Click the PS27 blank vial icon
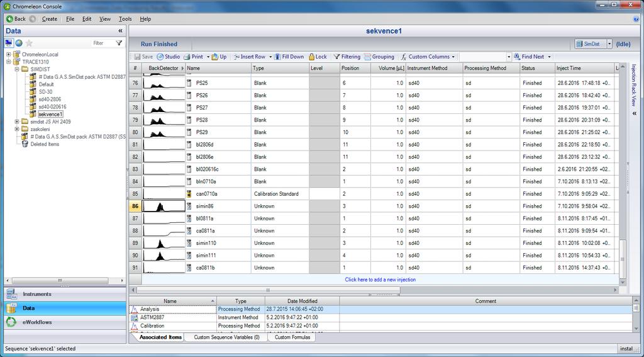This screenshot has height=357, width=644. click(189, 108)
